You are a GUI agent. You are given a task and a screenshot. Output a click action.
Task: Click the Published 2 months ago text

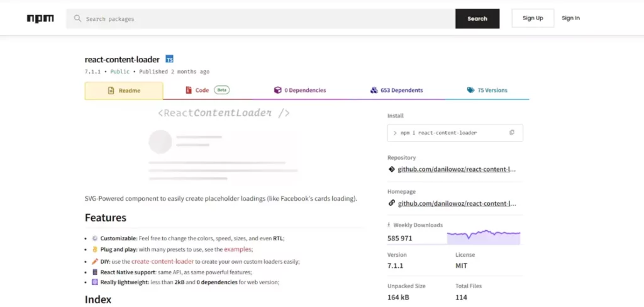[174, 72]
